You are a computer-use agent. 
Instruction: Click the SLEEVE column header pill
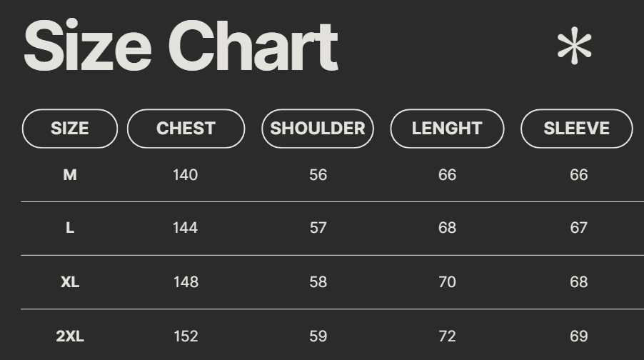click(577, 129)
